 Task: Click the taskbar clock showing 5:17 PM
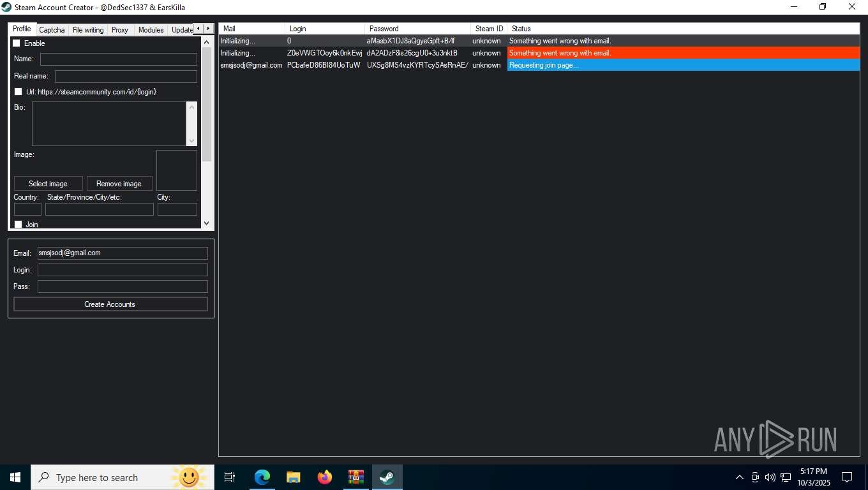(813, 477)
